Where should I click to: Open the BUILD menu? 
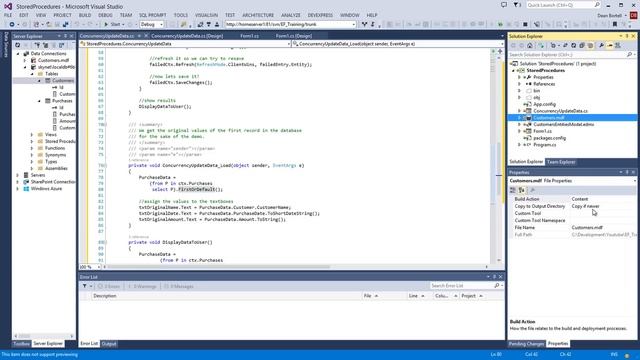[85, 15]
